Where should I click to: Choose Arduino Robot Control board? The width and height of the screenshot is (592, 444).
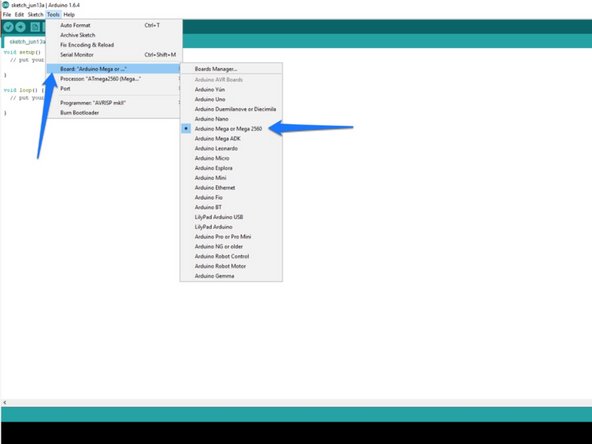[x=231, y=256]
